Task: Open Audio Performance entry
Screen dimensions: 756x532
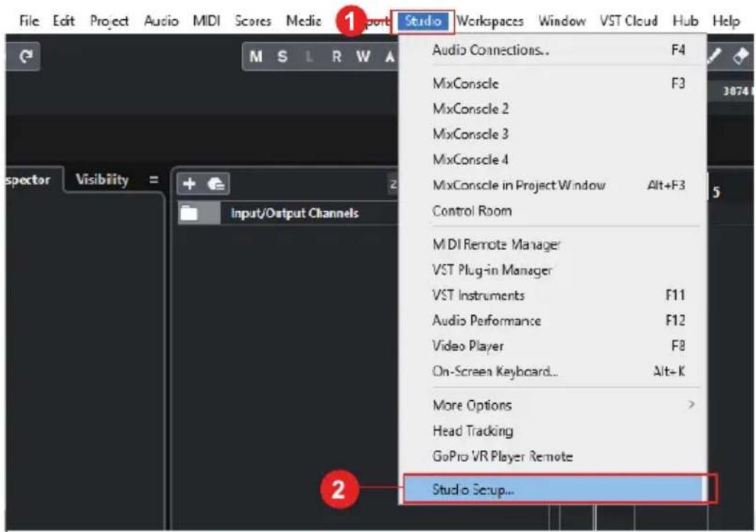Action: click(553, 320)
